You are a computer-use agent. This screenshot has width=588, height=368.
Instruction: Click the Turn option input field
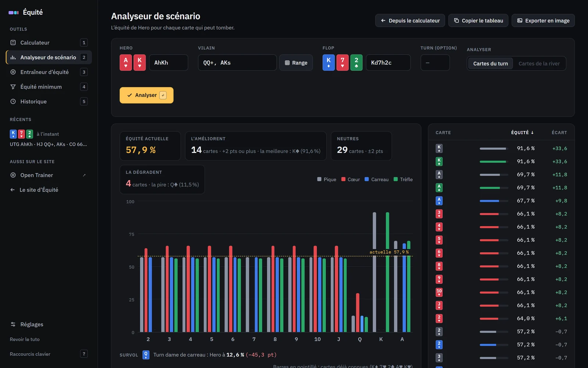(x=435, y=63)
